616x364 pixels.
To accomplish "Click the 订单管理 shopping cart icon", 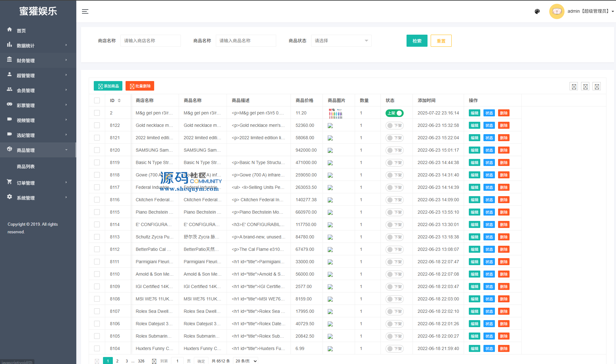I will pyautogui.click(x=10, y=182).
